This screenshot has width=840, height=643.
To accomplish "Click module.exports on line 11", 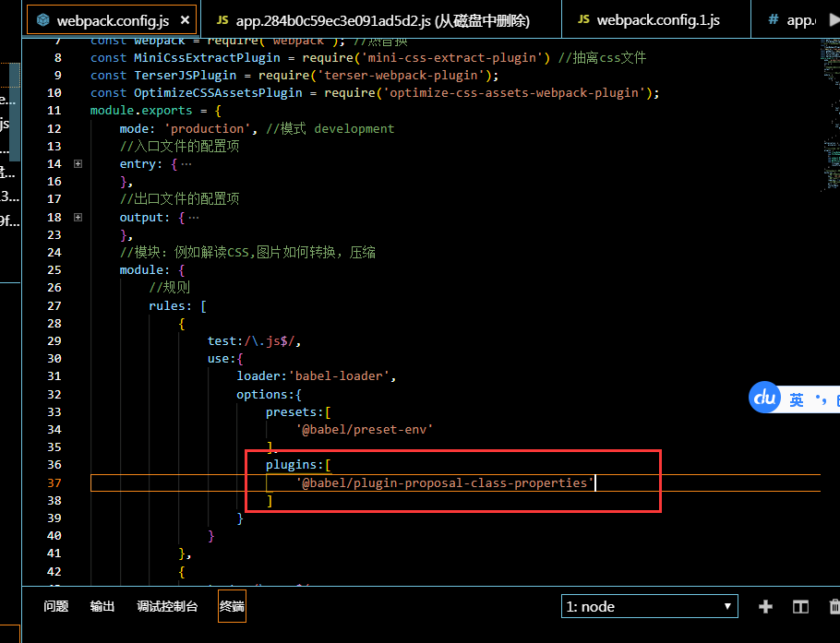I will coord(141,111).
